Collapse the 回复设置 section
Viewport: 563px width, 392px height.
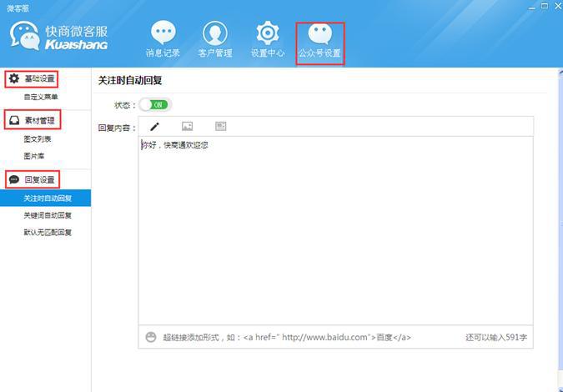click(32, 179)
